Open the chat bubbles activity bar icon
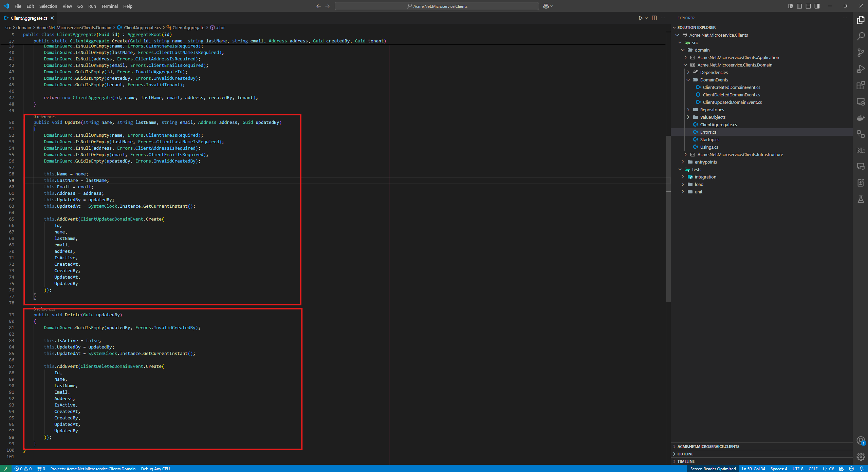 pos(861,167)
